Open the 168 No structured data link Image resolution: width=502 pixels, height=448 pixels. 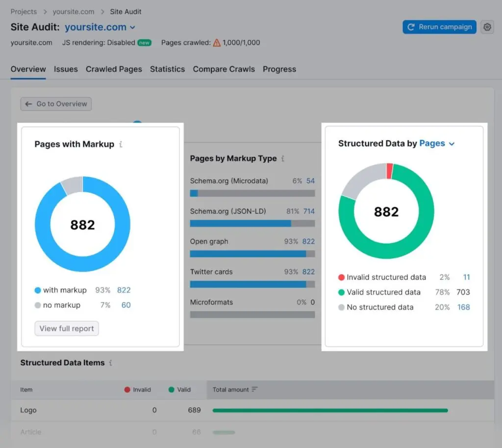click(463, 307)
